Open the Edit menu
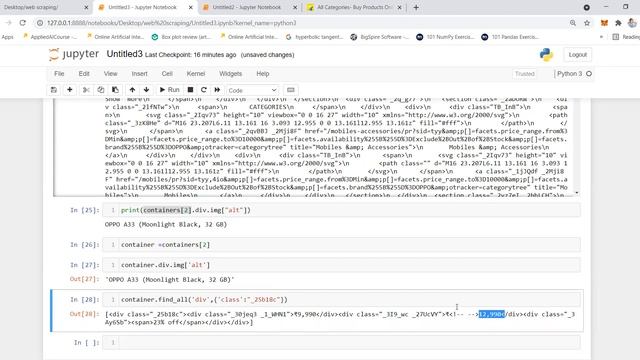The height and width of the screenshot is (360, 640). pyautogui.click(x=84, y=73)
